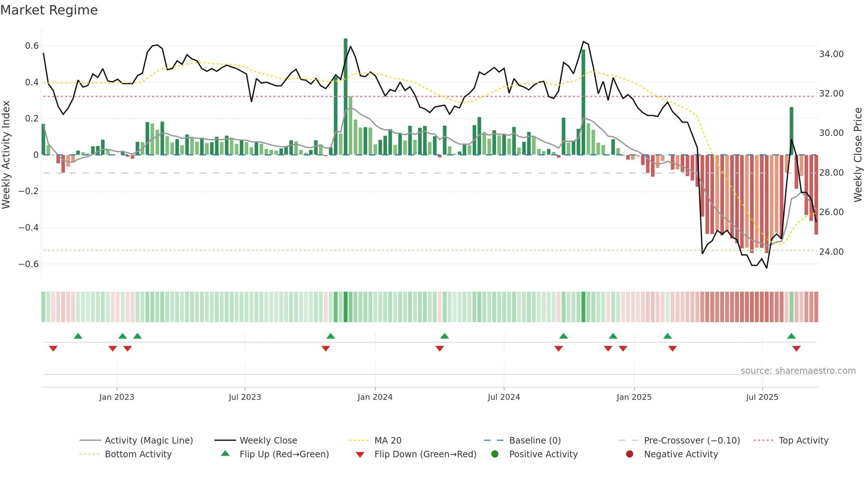Screen dimensions: 868x488
Task: Click the Jan 2025 x-axis label
Action: point(634,397)
